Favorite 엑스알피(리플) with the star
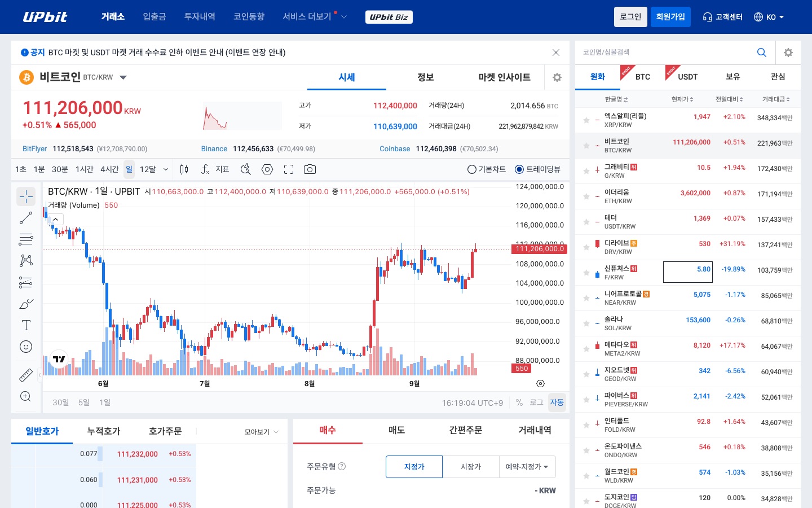812x508 pixels. (x=586, y=120)
